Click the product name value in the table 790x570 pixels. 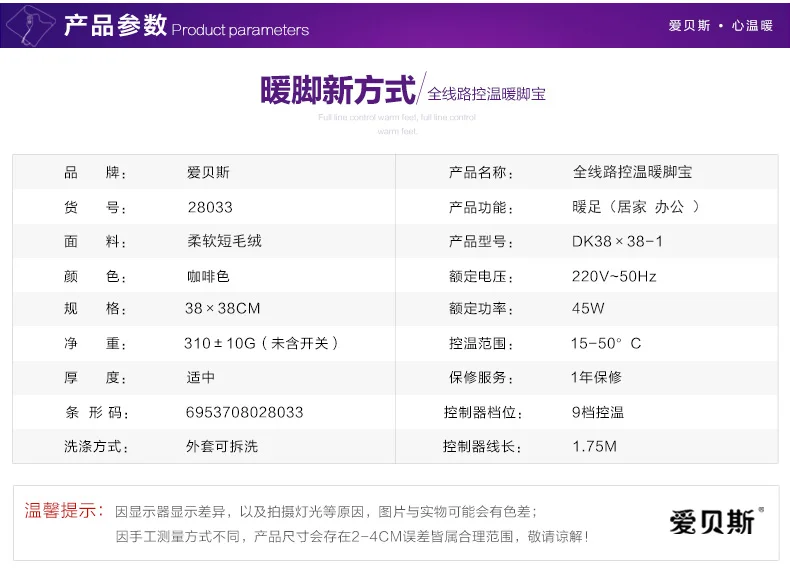click(632, 172)
